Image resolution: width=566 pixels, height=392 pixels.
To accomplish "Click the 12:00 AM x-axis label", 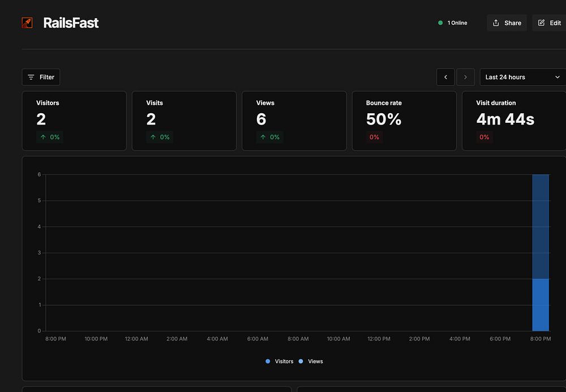I will (x=136, y=339).
